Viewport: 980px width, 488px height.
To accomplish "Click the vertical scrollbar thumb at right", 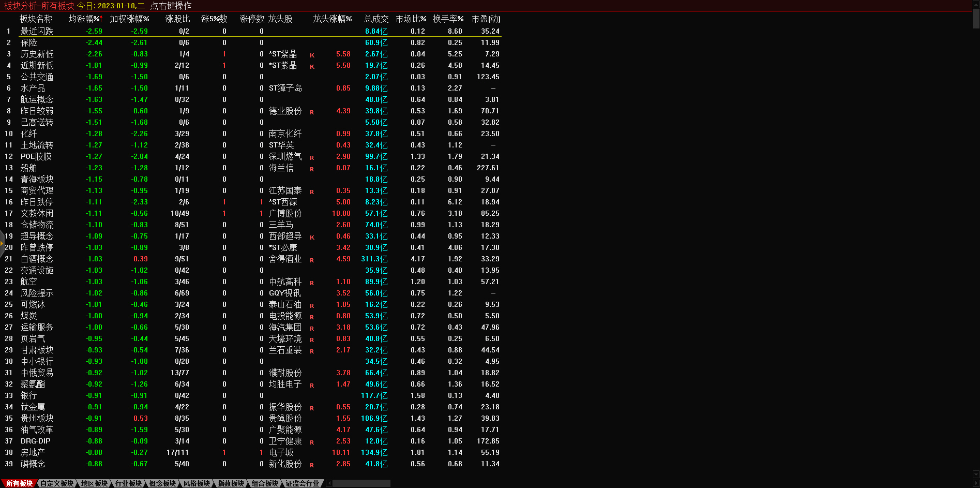I will pyautogui.click(x=976, y=18).
